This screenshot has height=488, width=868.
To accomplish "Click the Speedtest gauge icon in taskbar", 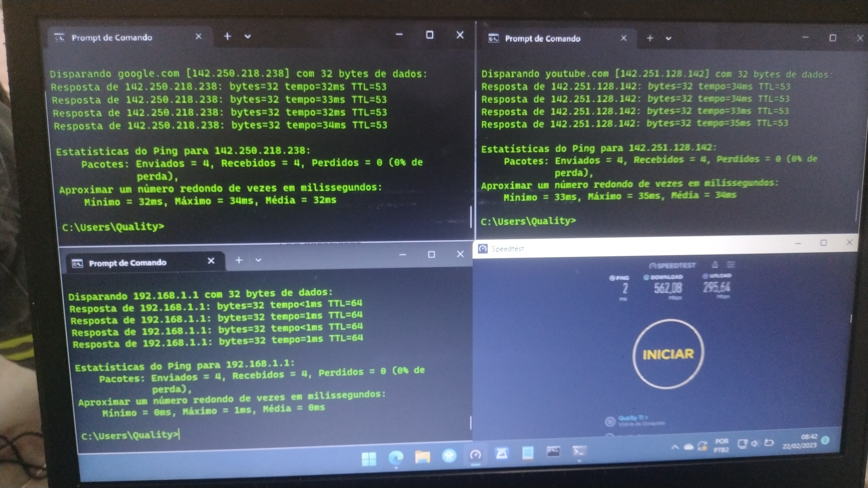I will pyautogui.click(x=475, y=455).
